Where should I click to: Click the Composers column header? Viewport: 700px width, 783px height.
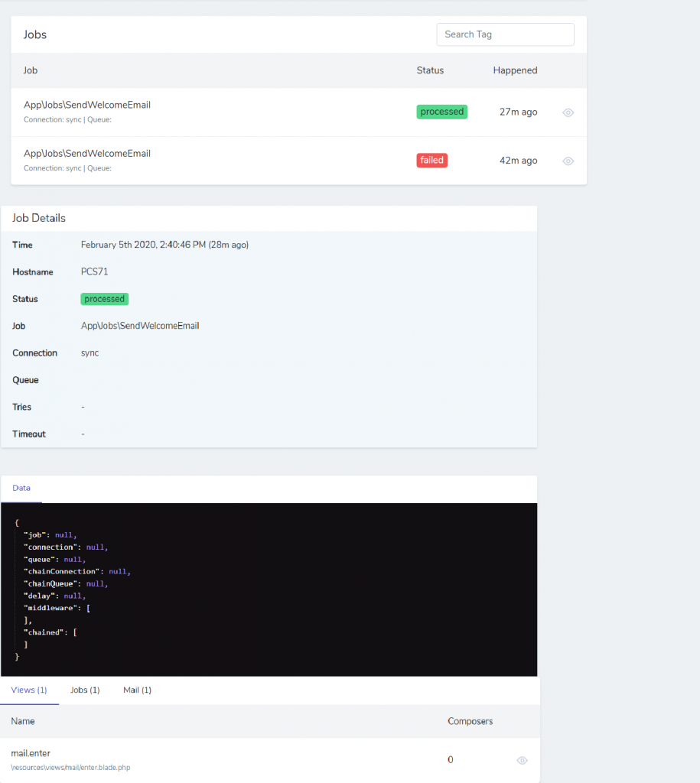(x=470, y=721)
